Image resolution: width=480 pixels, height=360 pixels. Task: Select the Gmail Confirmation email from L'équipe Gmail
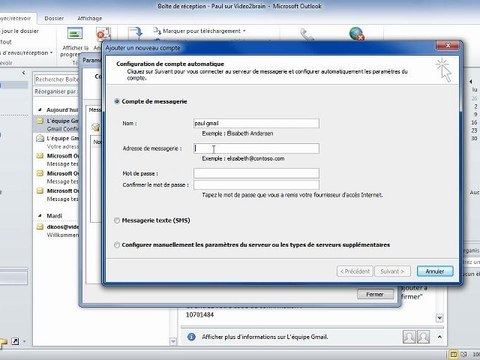[x=57, y=125]
